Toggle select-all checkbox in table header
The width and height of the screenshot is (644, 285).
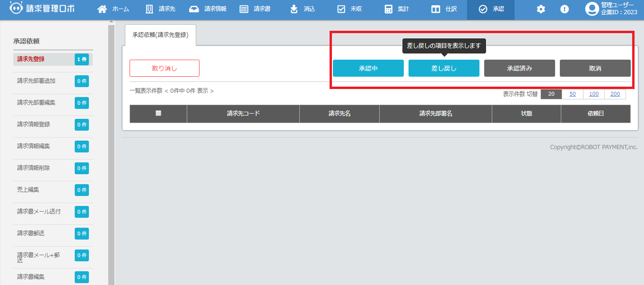coord(158,113)
